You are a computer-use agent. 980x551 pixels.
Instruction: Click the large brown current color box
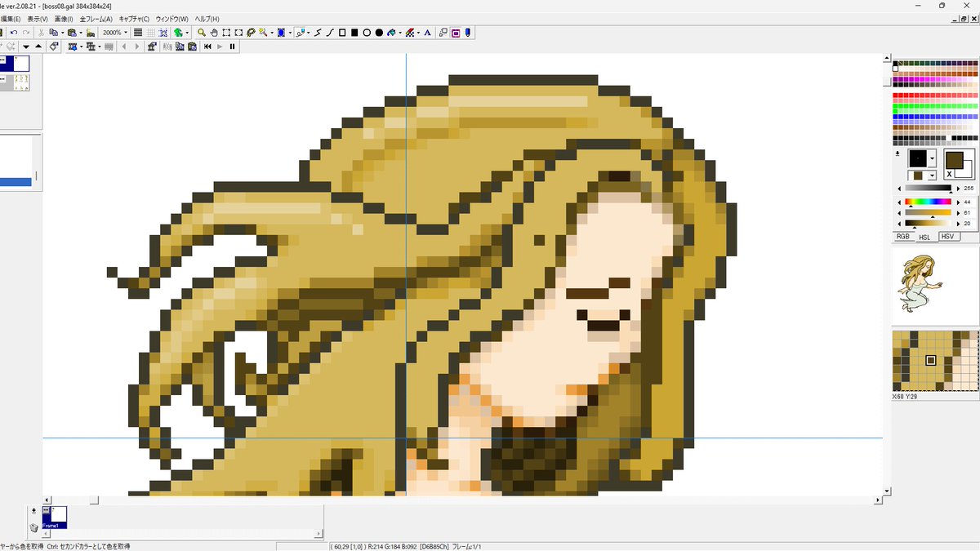tap(955, 160)
